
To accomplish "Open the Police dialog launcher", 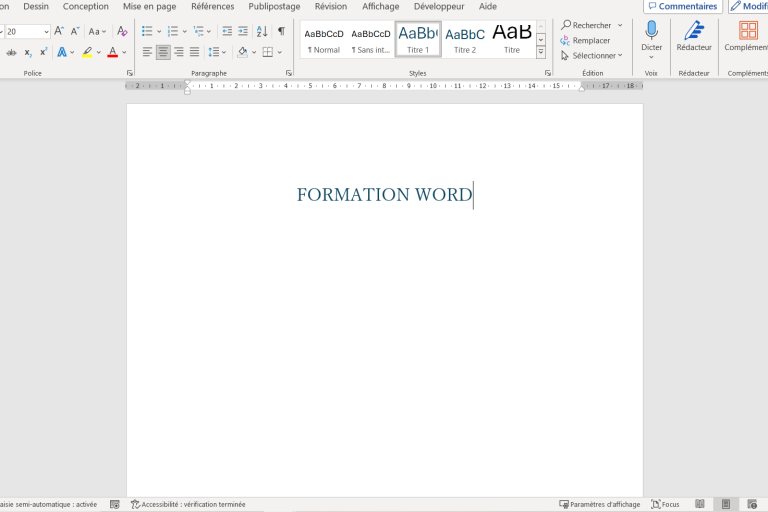I will pyautogui.click(x=130, y=73).
